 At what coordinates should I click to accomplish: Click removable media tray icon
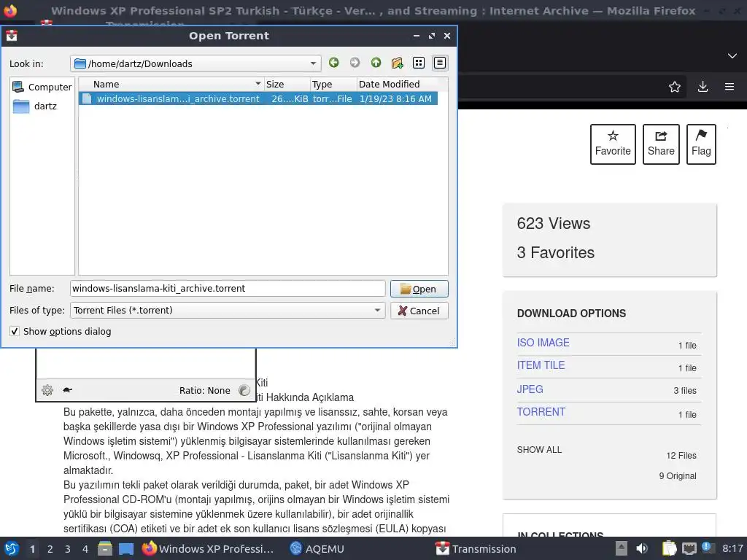(x=621, y=548)
